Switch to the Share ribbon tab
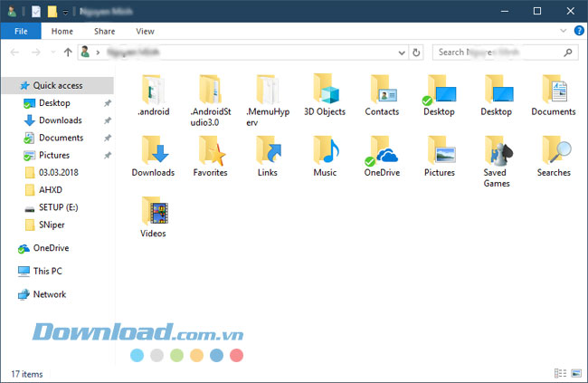Image resolution: width=588 pixels, height=383 pixels. pos(105,31)
